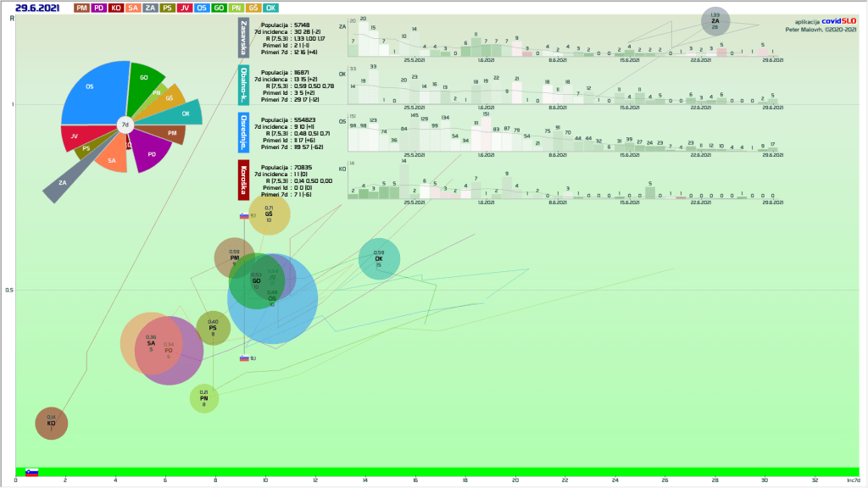This screenshot has height=488, width=868.
Task: Click the covidSLO application link
Action: pyautogui.click(x=837, y=21)
